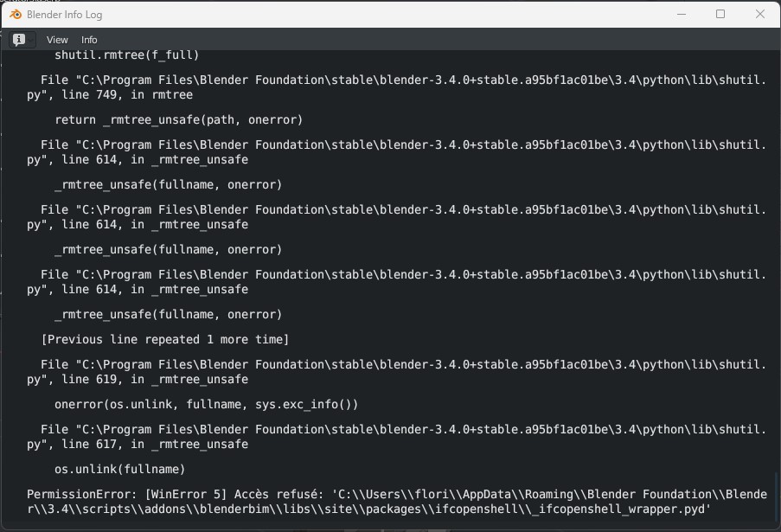The height and width of the screenshot is (532, 781).
Task: Open the Info editor type dropdown
Action: [x=22, y=40]
